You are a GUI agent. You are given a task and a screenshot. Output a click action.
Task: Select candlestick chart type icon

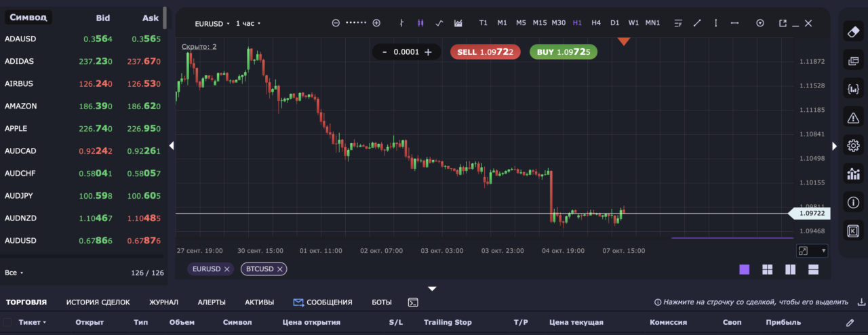[420, 23]
